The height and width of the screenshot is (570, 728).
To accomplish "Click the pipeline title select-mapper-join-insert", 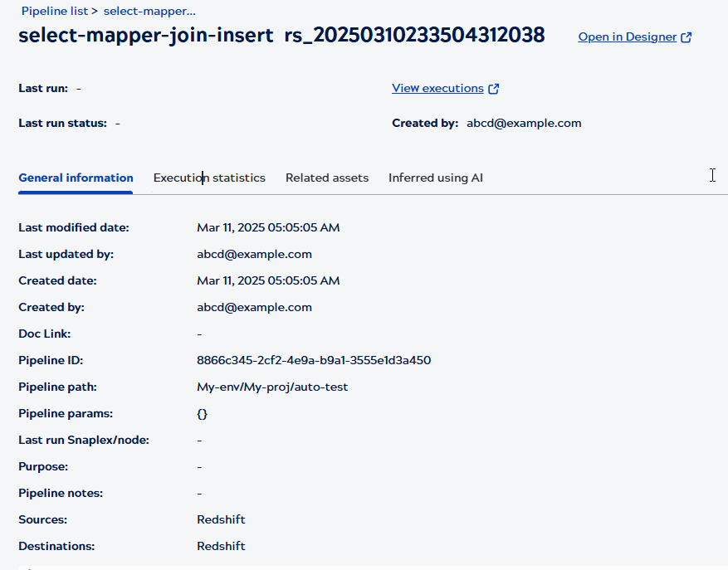I will tap(146, 36).
